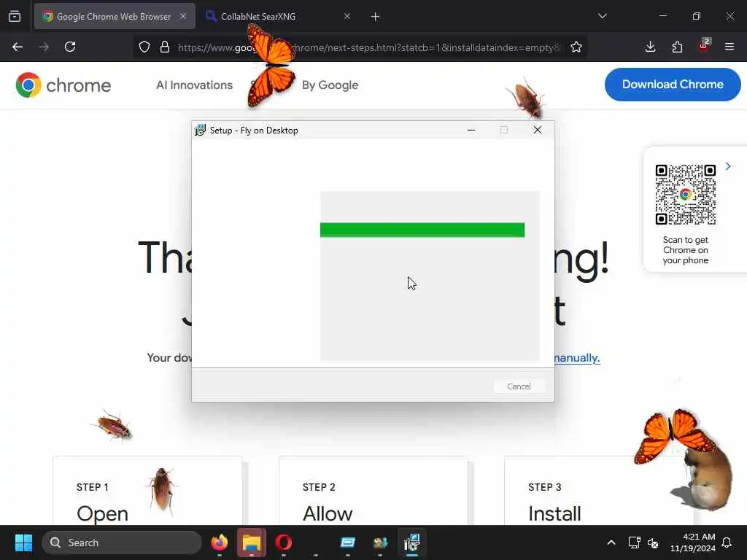Click the Cancel button in Setup dialog
The image size is (747, 560).
coord(519,386)
